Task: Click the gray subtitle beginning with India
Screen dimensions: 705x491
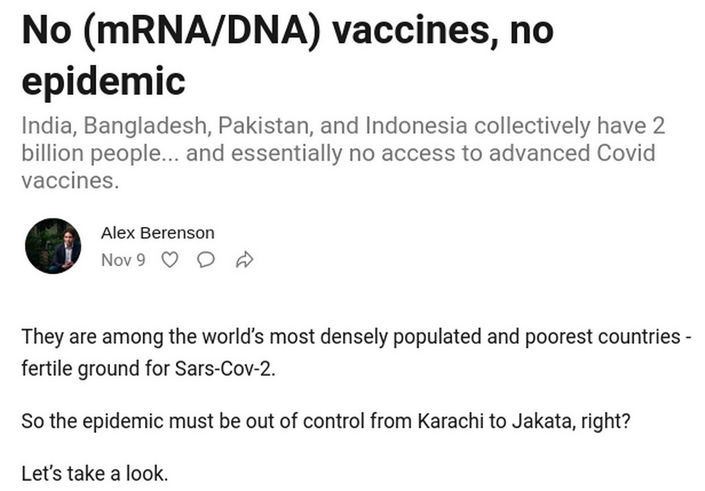Action: [x=343, y=153]
